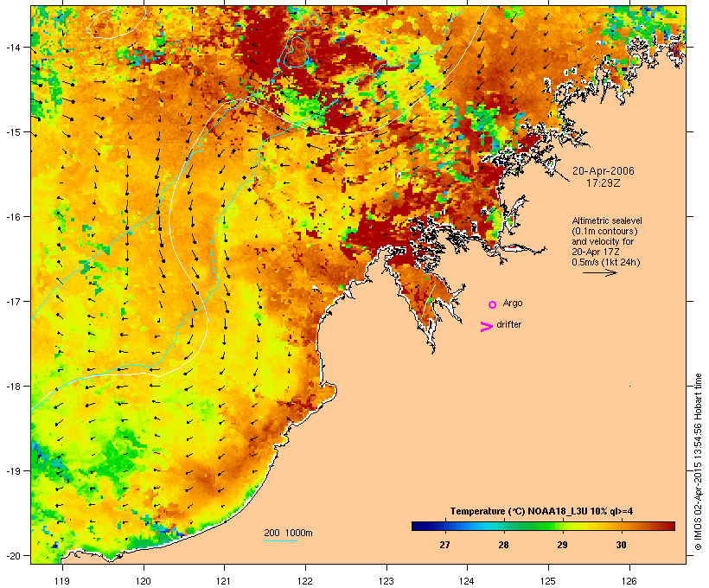709x588 pixels.
Task: Click the latitude axis label -20
Action: click(12, 555)
